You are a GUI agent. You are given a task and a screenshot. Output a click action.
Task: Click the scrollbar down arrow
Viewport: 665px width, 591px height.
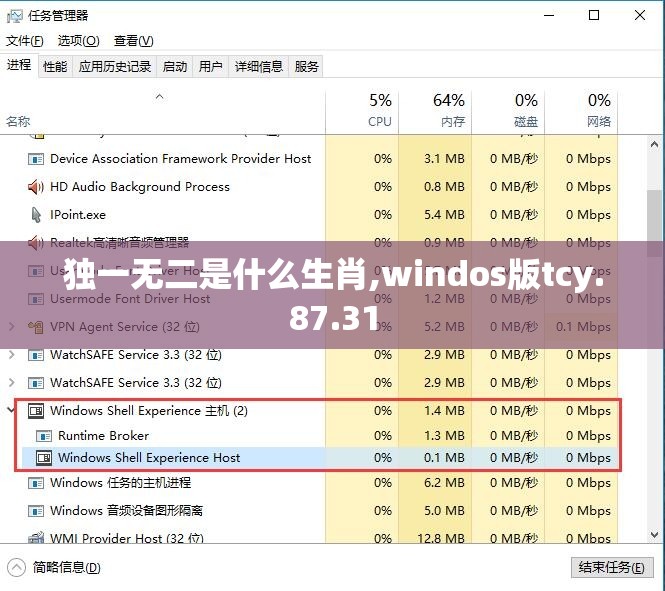[x=654, y=535]
